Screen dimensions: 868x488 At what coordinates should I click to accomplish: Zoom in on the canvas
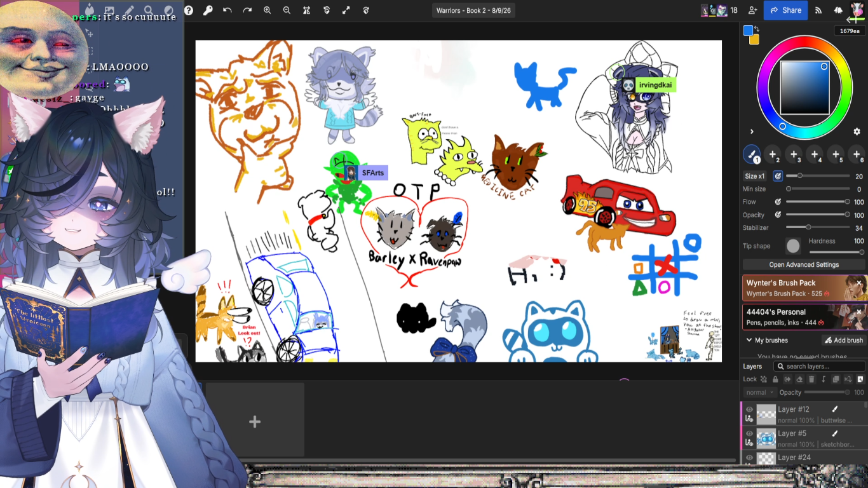coord(268,10)
